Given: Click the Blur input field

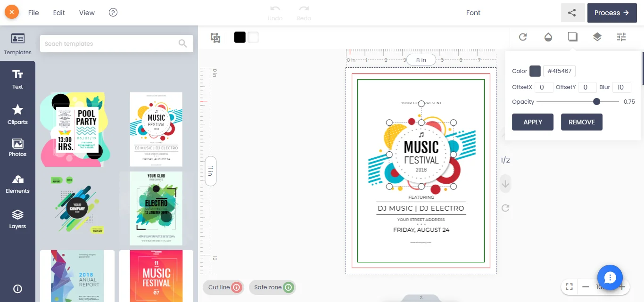Looking at the screenshot, I should (x=621, y=87).
